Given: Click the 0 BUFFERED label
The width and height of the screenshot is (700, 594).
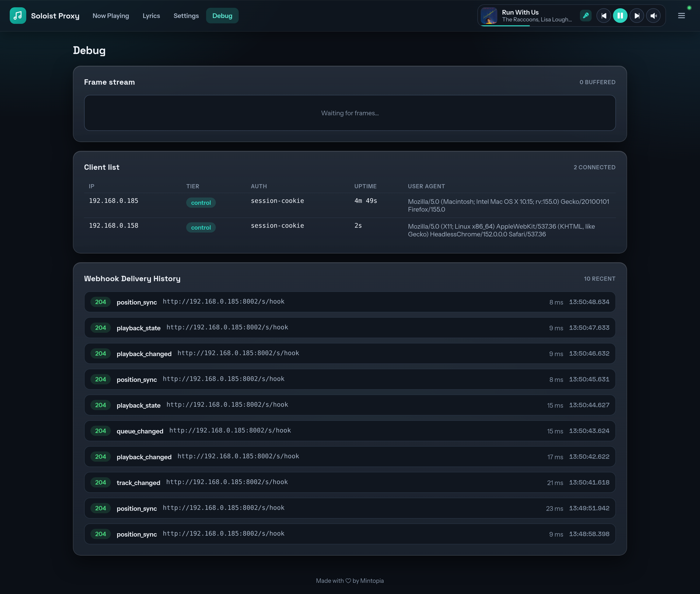Looking at the screenshot, I should (597, 82).
